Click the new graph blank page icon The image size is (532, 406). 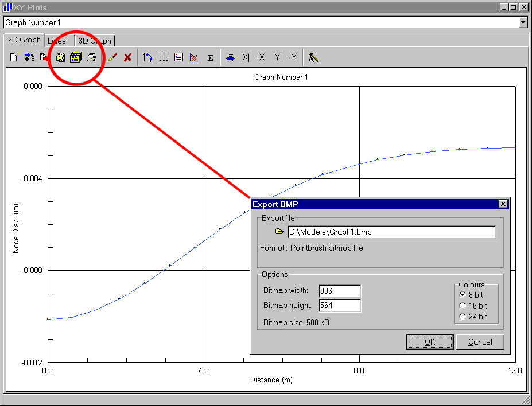pos(13,57)
